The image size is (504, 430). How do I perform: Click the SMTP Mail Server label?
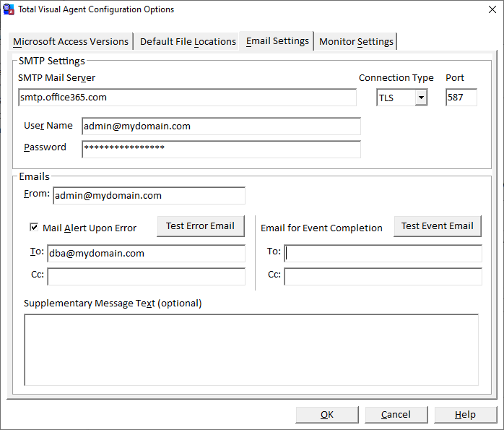tap(56, 78)
